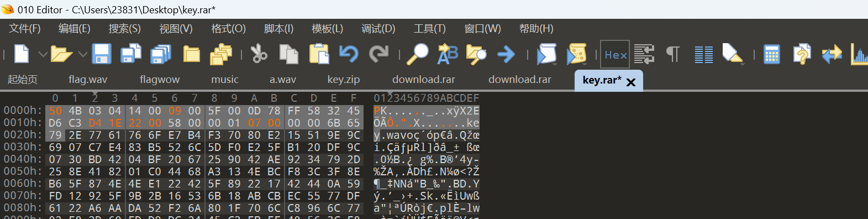Click the Compare files icon
The height and width of the screenshot is (219, 868).
644,54
